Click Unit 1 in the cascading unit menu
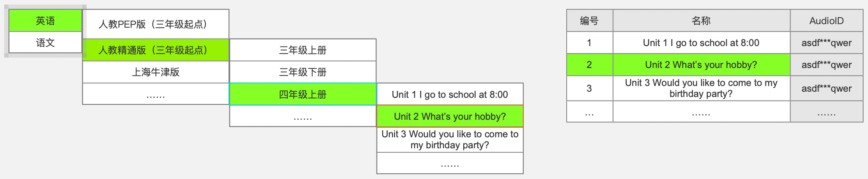The width and height of the screenshot is (868, 179). pyautogui.click(x=450, y=94)
